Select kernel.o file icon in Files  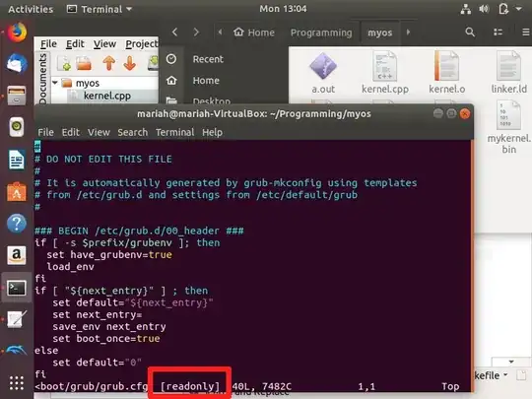point(446,73)
